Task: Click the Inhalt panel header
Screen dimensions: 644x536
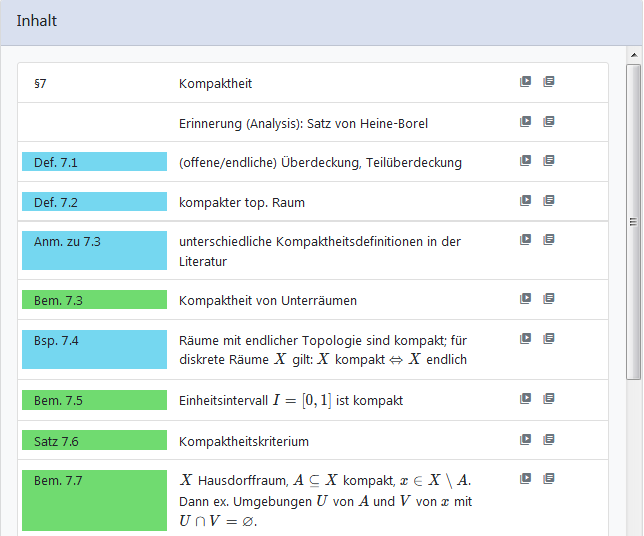Action: (321, 21)
